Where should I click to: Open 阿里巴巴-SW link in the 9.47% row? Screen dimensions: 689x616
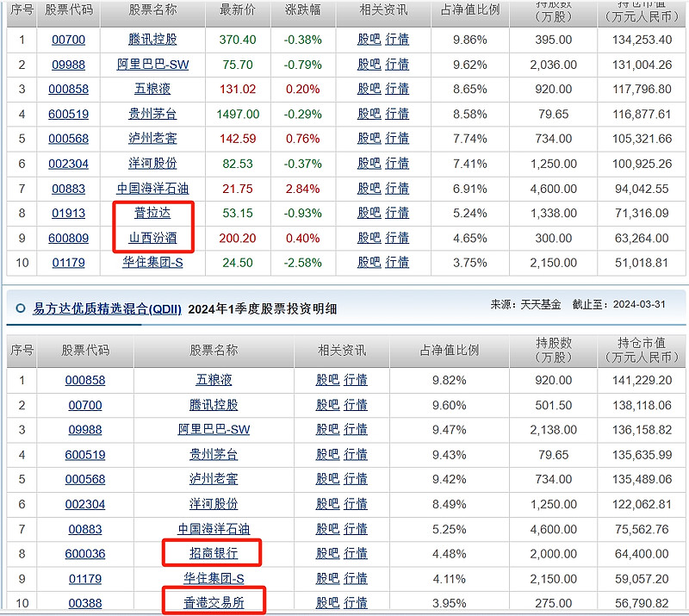(214, 430)
